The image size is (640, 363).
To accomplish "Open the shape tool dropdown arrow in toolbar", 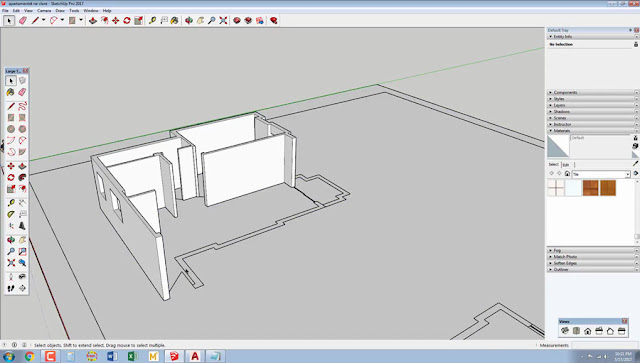I will pos(81,20).
